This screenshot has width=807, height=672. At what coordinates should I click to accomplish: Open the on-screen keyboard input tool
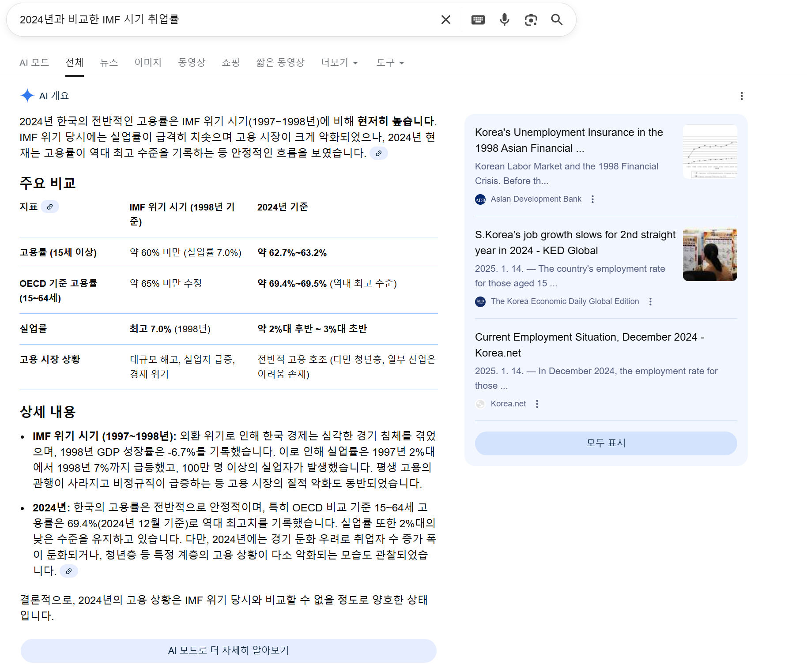[x=478, y=20]
